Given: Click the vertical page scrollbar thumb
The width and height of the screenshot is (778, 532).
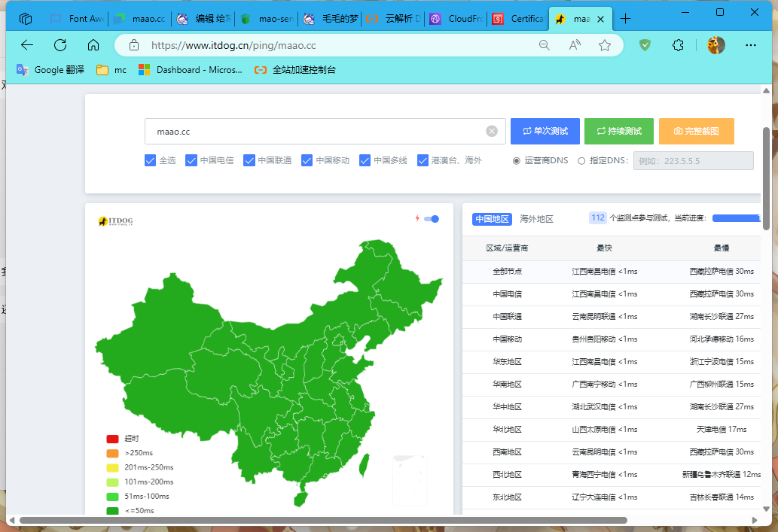Looking at the screenshot, I should coord(766,178).
